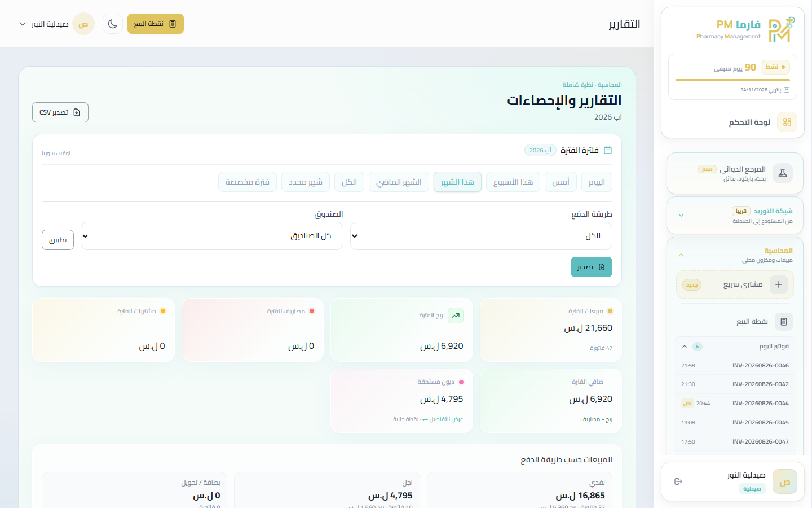Open نقطة البيع point of sale button
Screen dimensions: 812x508
tap(156, 24)
